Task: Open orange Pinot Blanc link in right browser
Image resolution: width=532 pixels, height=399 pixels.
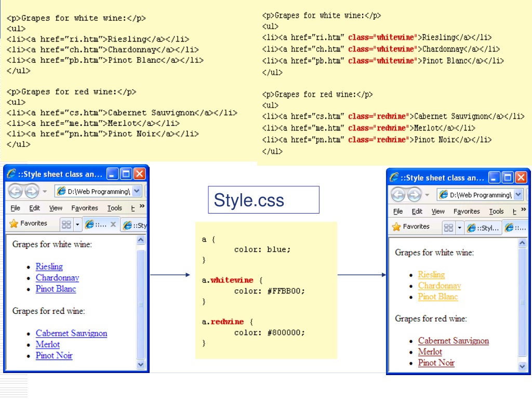Action: click(x=437, y=297)
